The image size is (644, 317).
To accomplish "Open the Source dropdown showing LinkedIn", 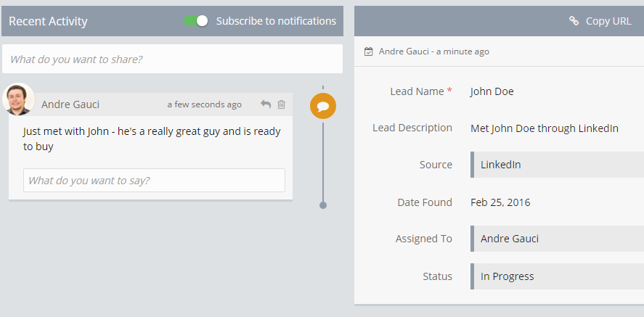I will [x=557, y=165].
